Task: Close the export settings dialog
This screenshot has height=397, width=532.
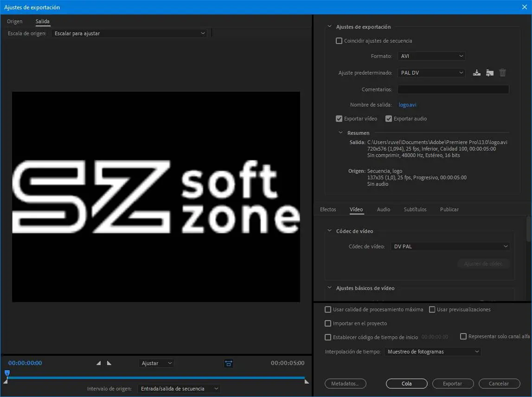Action: 524,7
